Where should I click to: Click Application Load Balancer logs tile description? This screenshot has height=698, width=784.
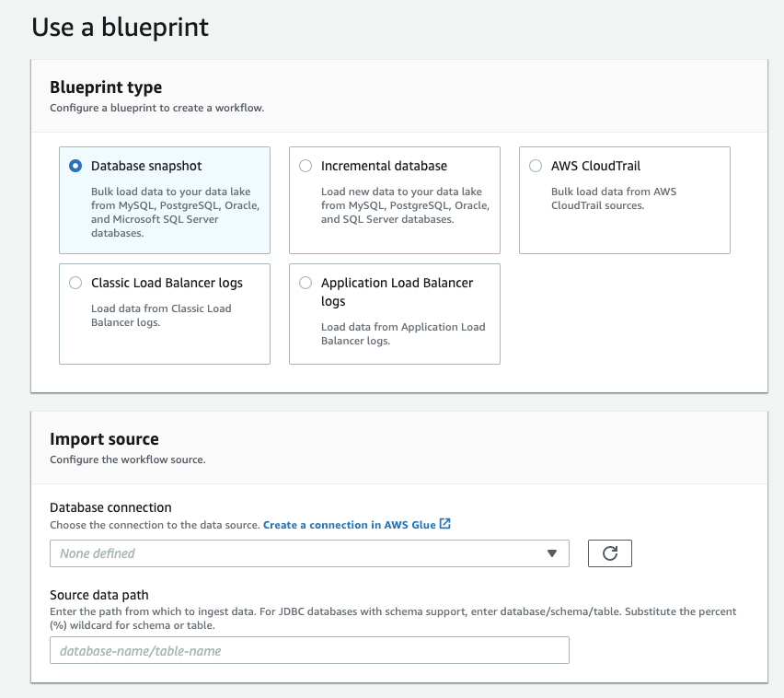[403, 333]
